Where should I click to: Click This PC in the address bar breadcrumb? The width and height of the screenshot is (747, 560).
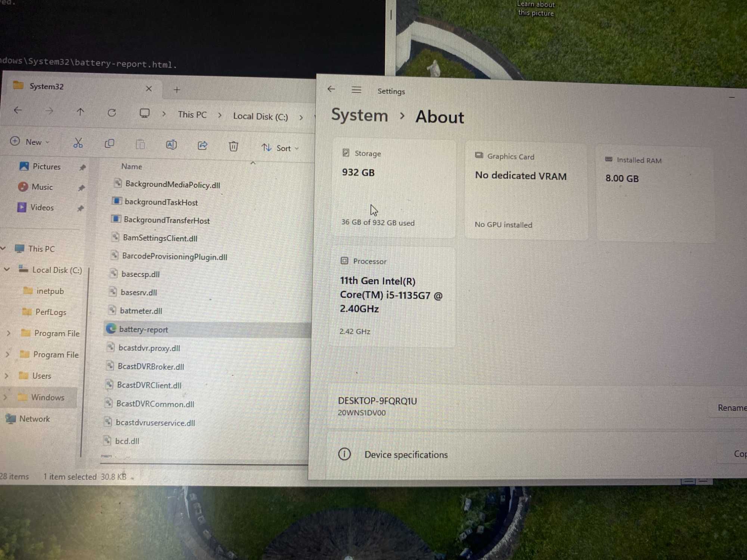click(192, 115)
